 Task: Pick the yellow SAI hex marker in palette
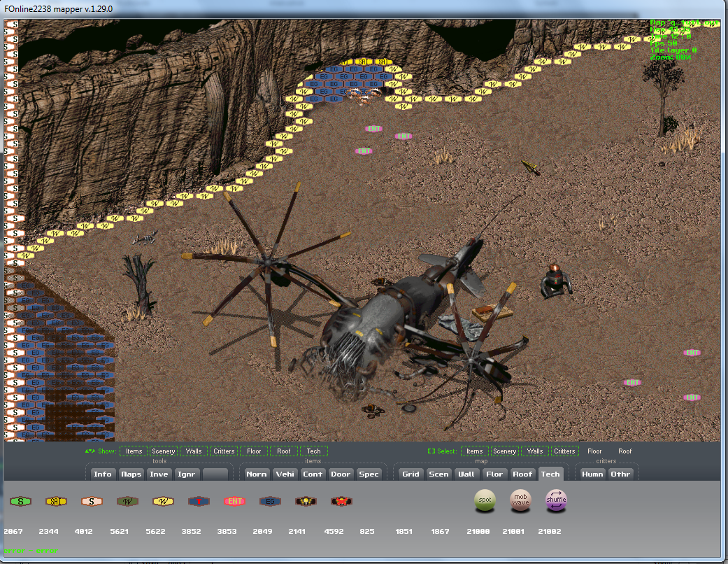click(56, 501)
